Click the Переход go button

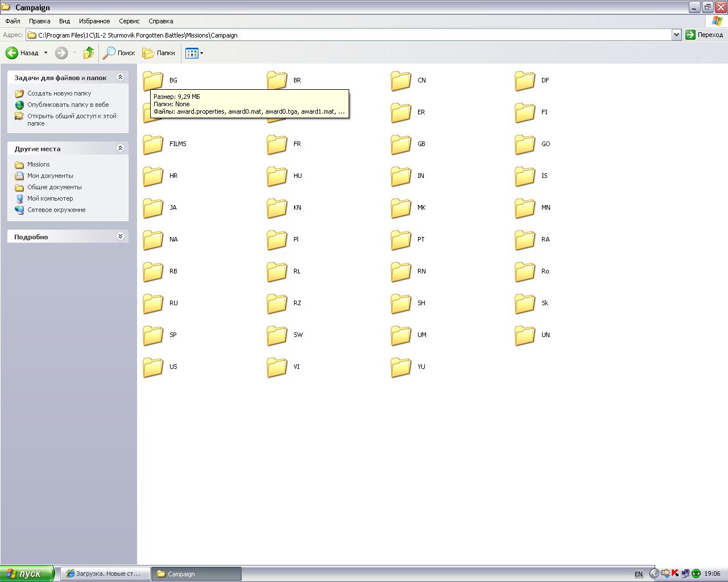coord(704,35)
